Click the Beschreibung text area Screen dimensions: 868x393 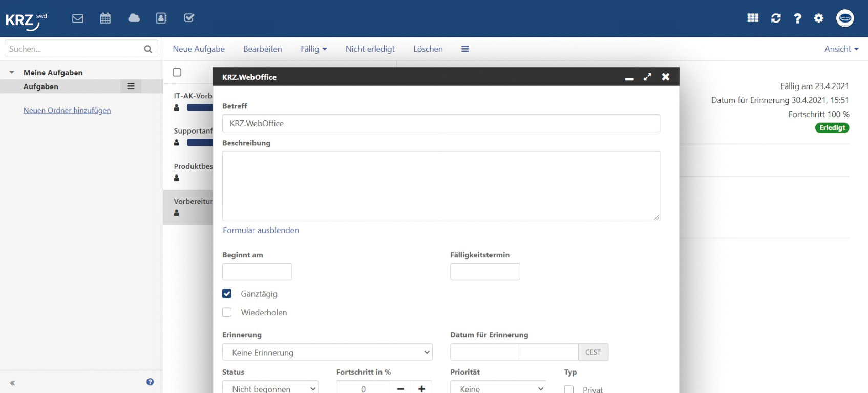(x=441, y=186)
